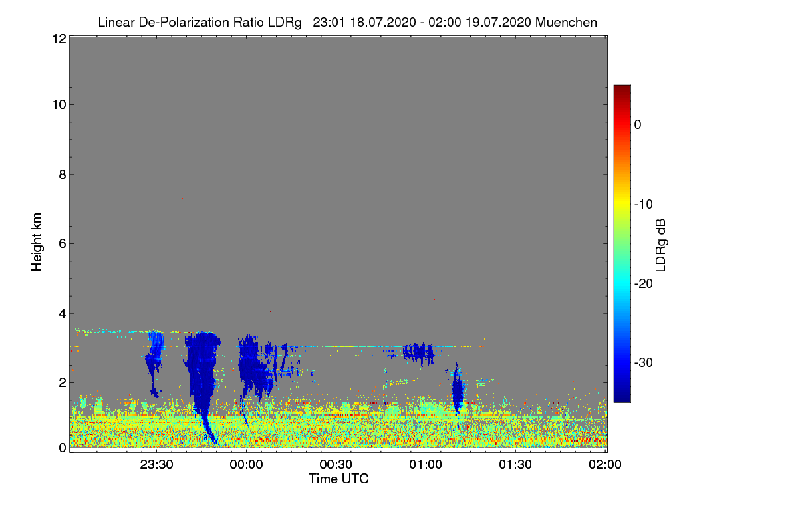798x532 pixels.
Task: Click the height axis label '8'
Action: 61,174
